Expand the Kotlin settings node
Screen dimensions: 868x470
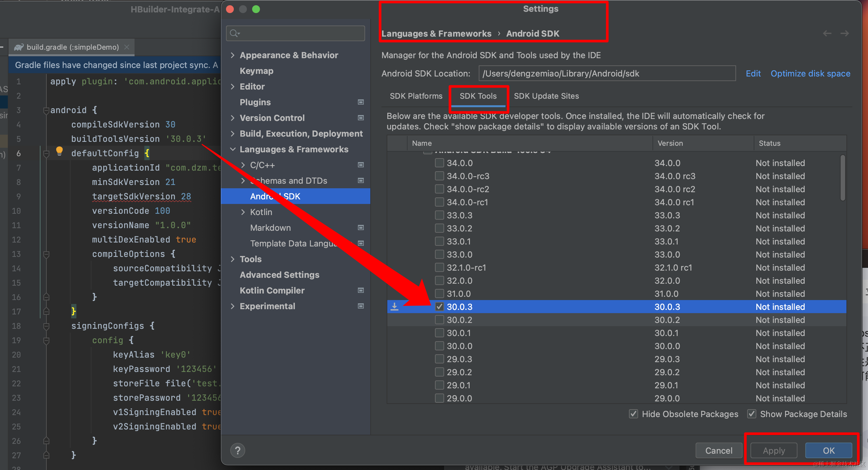[x=243, y=212]
